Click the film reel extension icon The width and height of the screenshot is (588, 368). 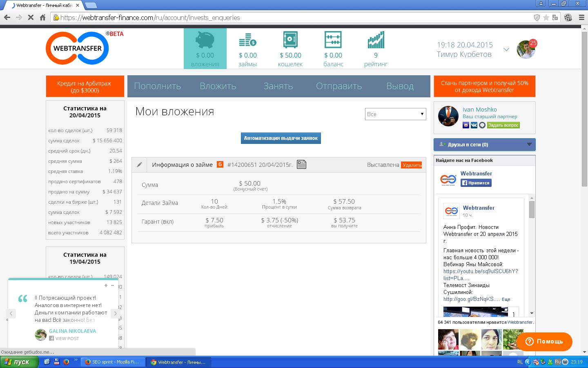568,18
